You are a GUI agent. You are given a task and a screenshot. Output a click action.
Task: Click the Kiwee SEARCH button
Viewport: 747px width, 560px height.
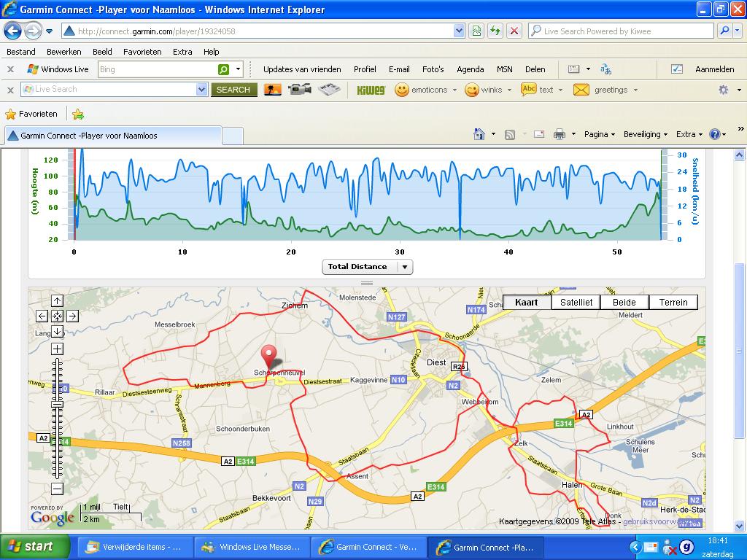[233, 90]
